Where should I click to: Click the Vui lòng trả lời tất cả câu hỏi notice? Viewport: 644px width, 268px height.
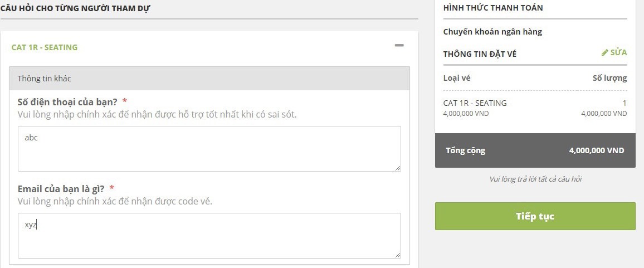(x=535, y=179)
